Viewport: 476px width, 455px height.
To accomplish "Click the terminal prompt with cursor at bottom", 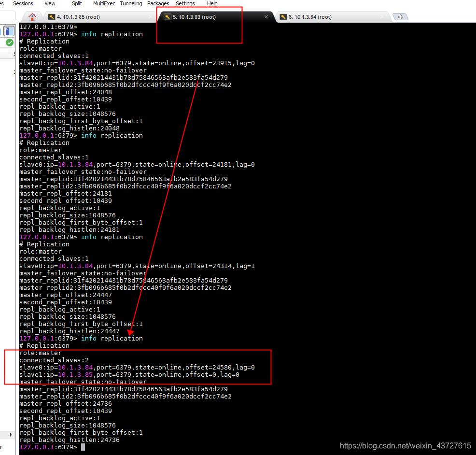I will coord(52,447).
